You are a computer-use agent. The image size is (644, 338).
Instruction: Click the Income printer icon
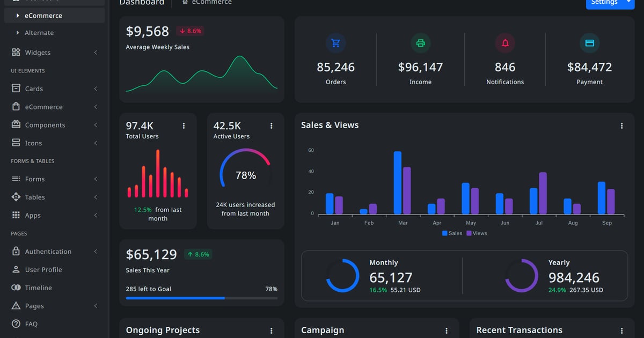coord(421,43)
